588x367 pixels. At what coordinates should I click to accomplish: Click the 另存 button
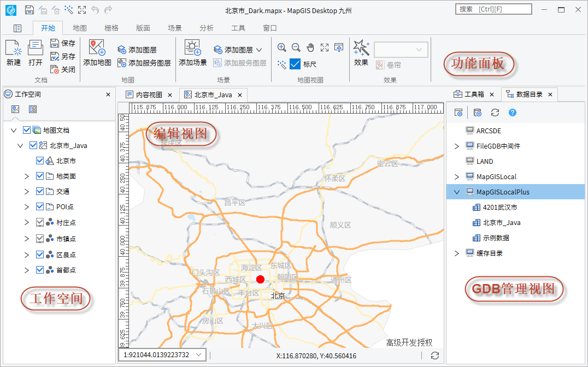point(63,56)
